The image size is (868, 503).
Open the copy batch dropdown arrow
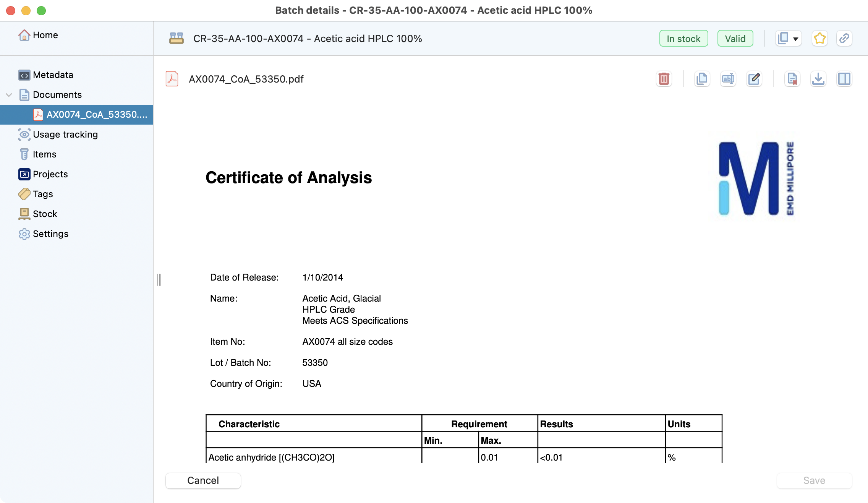pos(796,39)
